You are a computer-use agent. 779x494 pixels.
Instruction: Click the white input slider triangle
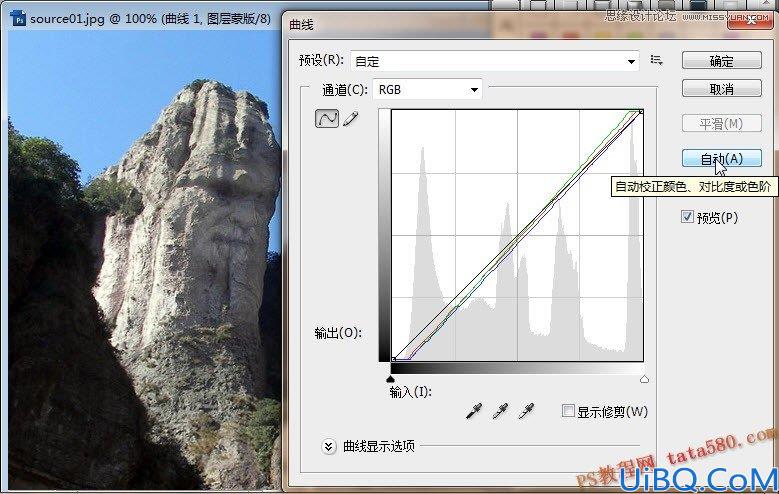pyautogui.click(x=644, y=379)
